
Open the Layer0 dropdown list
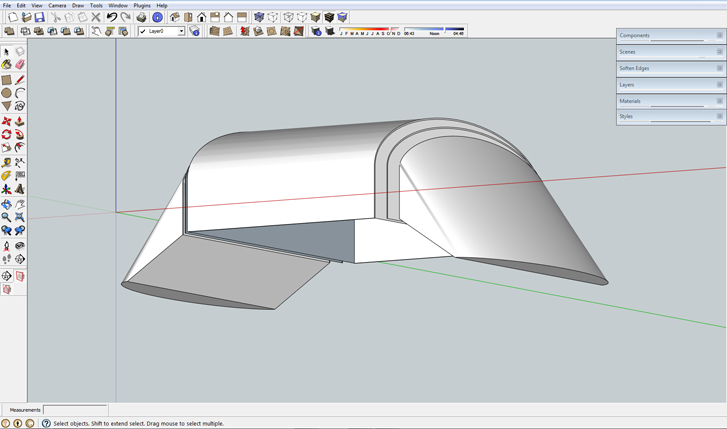click(x=181, y=32)
